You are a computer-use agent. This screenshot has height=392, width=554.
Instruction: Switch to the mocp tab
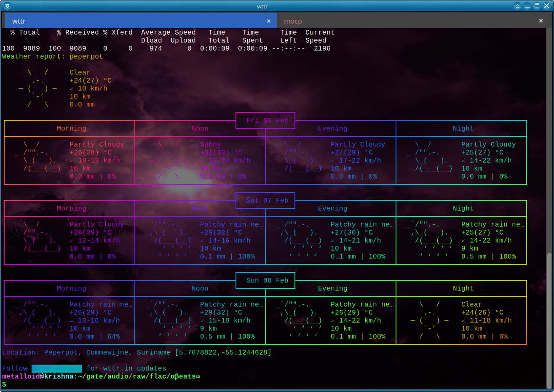[293, 21]
